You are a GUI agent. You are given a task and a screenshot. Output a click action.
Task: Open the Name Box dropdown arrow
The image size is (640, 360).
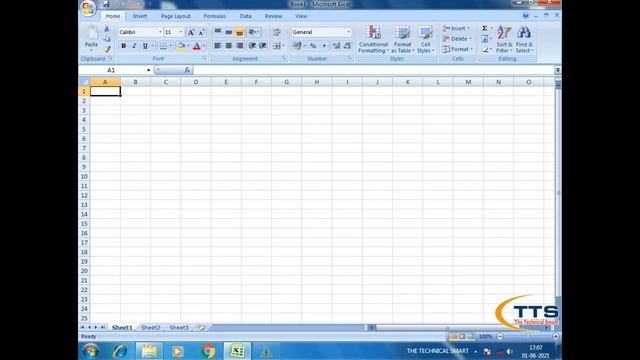pyautogui.click(x=149, y=70)
